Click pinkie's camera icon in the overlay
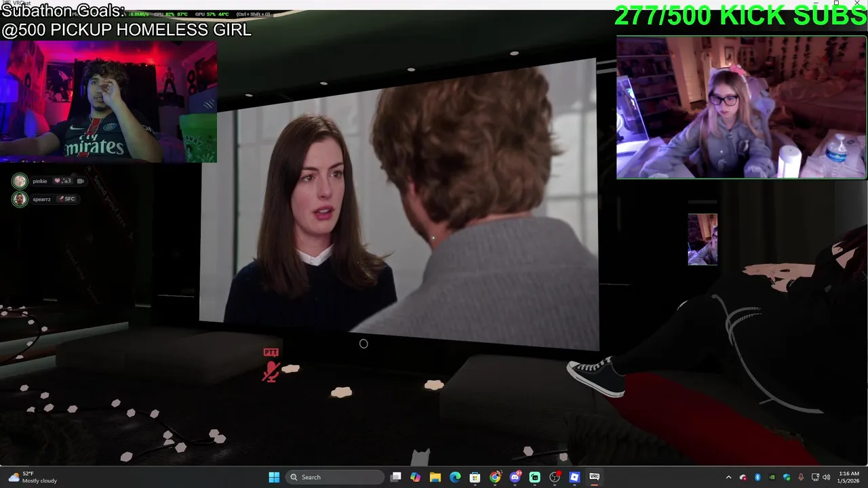 coord(80,181)
